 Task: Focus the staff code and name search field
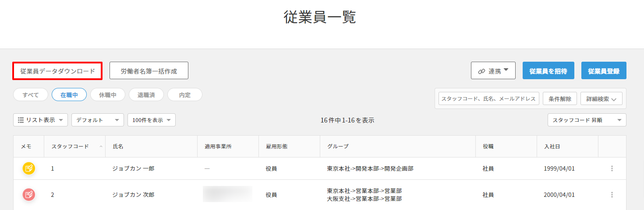click(x=488, y=99)
